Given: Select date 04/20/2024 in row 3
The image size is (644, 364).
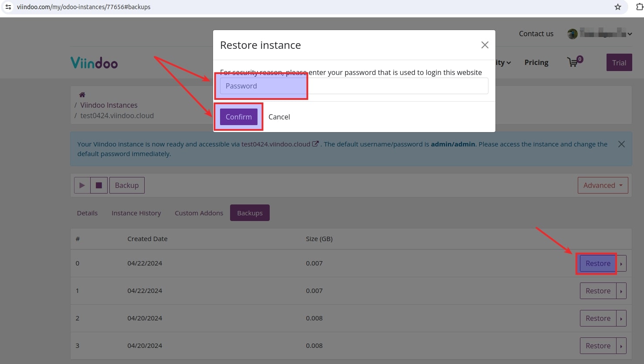Looking at the screenshot, I should click(x=145, y=346).
